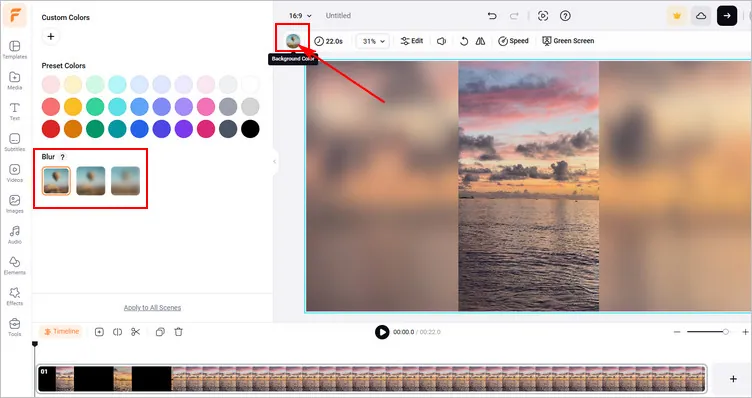Click the black export arrow button
The image size is (752, 398).
727,16
